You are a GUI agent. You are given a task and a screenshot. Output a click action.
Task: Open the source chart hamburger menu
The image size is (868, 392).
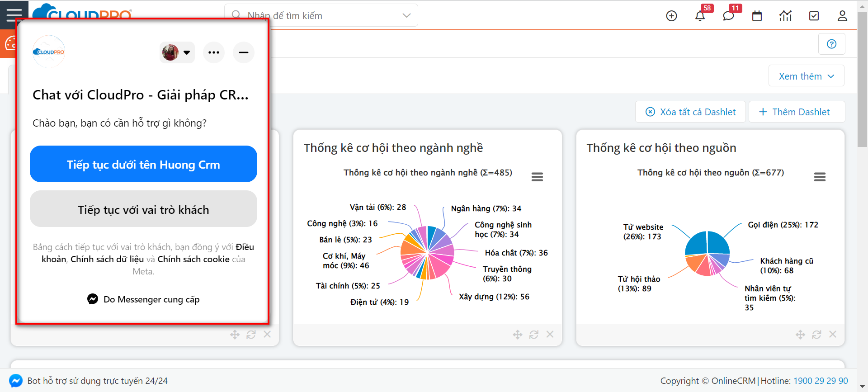[820, 177]
